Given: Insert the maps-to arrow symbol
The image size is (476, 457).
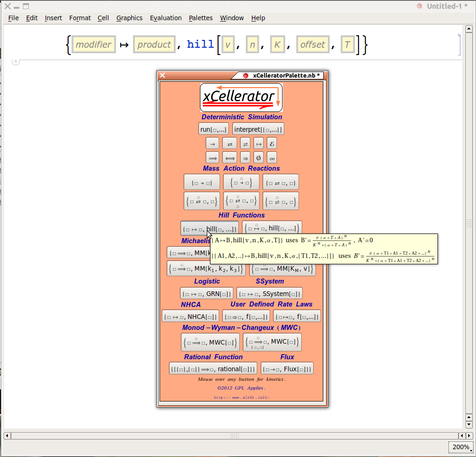Looking at the screenshot, I should pyautogui.click(x=259, y=144).
